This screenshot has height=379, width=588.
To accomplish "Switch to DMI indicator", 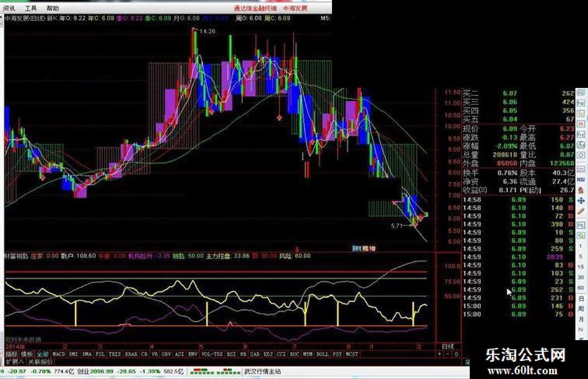I will (73, 354).
